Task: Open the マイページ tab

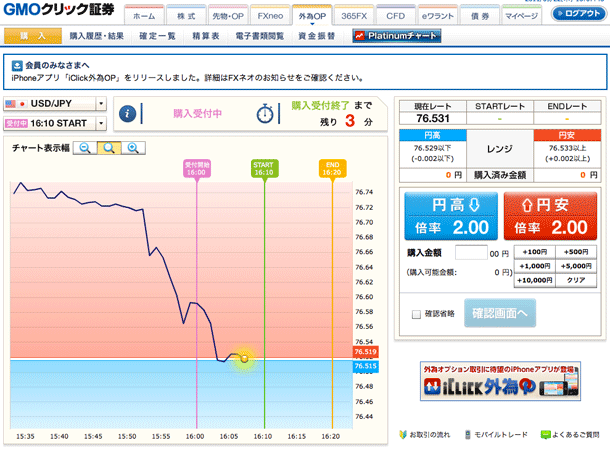Action: [x=521, y=16]
